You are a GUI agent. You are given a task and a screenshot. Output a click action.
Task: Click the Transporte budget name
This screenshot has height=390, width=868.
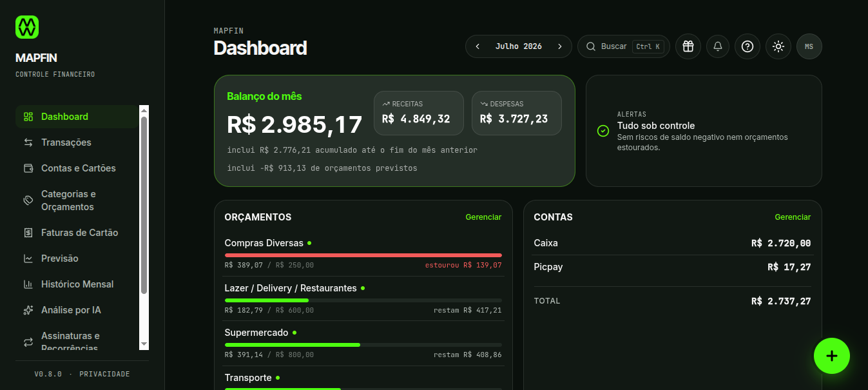pyautogui.click(x=248, y=378)
